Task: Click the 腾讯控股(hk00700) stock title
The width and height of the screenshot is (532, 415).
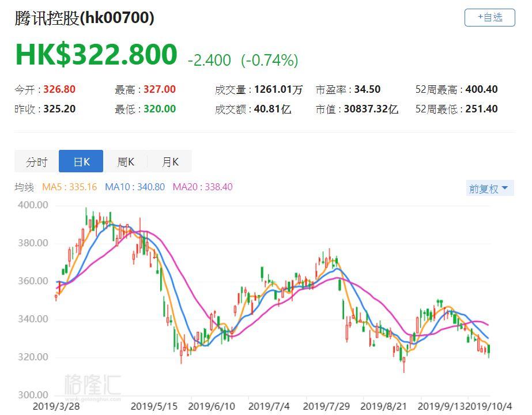Action: [x=85, y=18]
